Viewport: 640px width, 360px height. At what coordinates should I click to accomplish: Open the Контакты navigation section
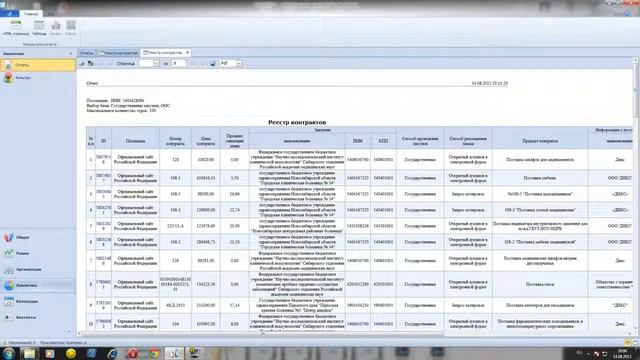(x=38, y=317)
